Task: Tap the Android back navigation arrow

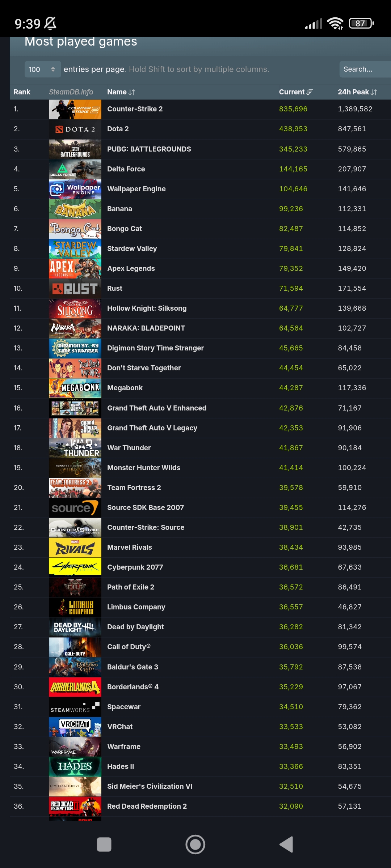Action: (286, 844)
